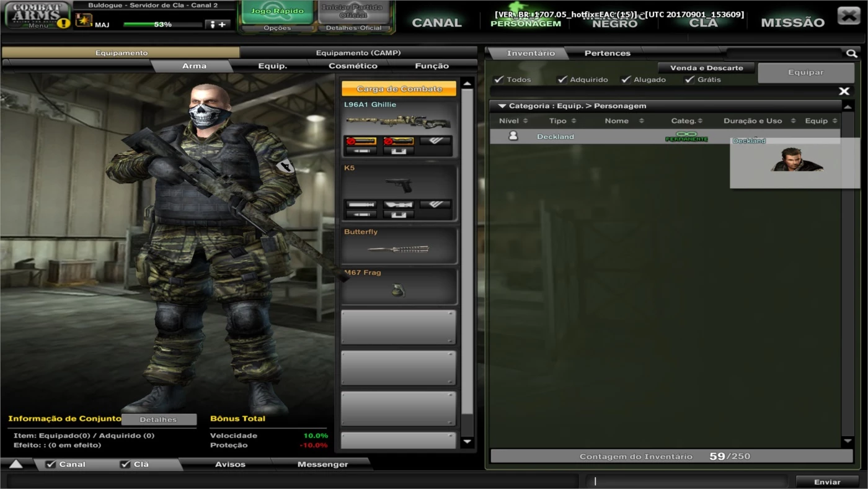This screenshot has width=868, height=489.
Task: Click L96A1 Ghillie's left orange attachment slot
Action: point(361,141)
